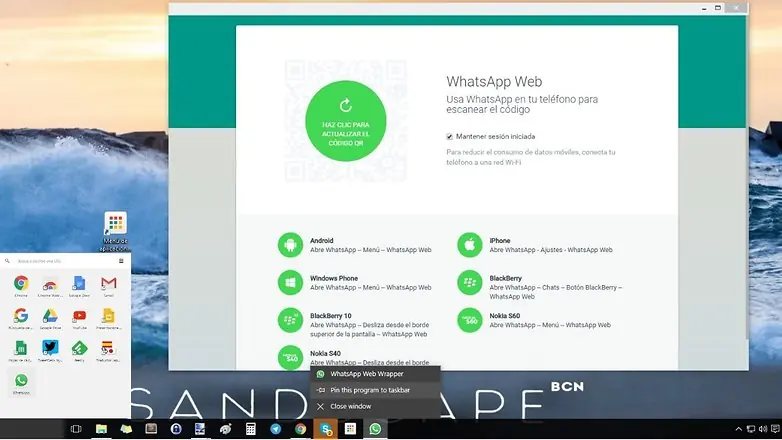Open Skype on the taskbar

click(326, 429)
